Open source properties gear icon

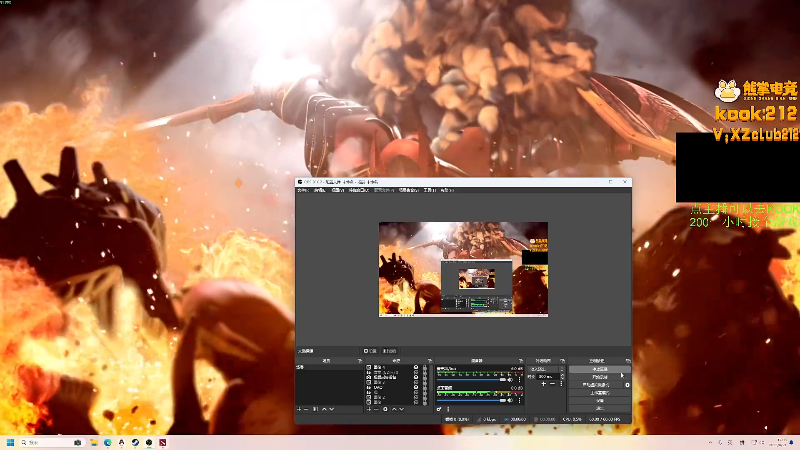coord(385,409)
